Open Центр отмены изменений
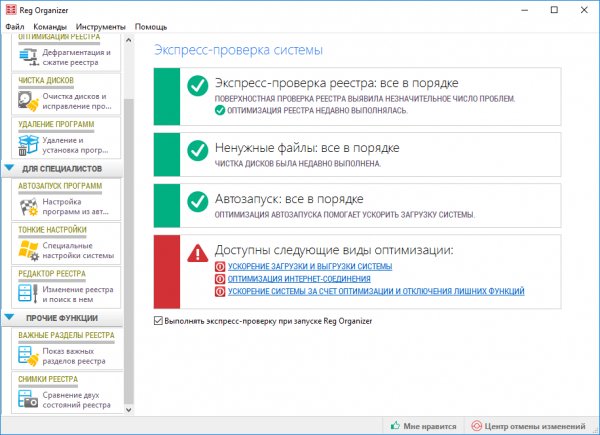Image resolution: width=600 pixels, height=435 pixels. click(528, 426)
